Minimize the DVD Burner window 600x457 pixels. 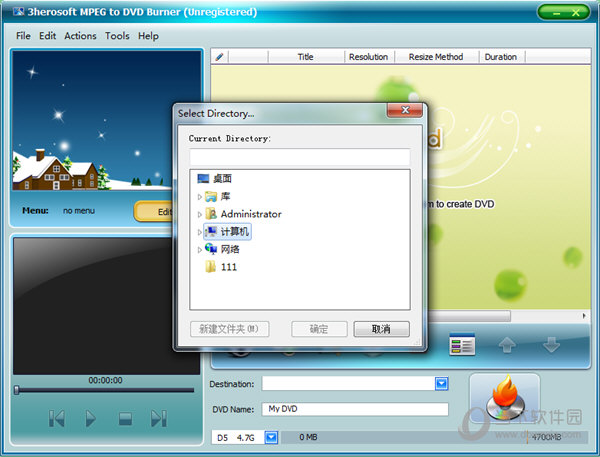(556, 13)
